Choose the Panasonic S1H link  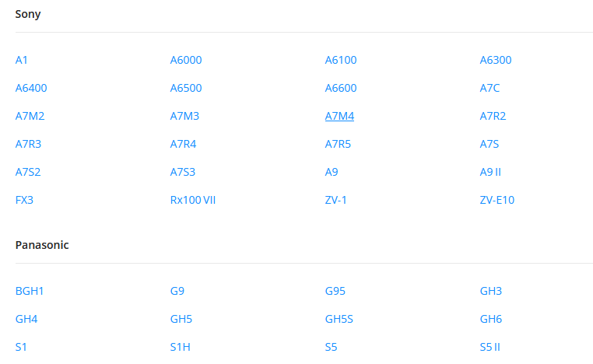point(180,347)
